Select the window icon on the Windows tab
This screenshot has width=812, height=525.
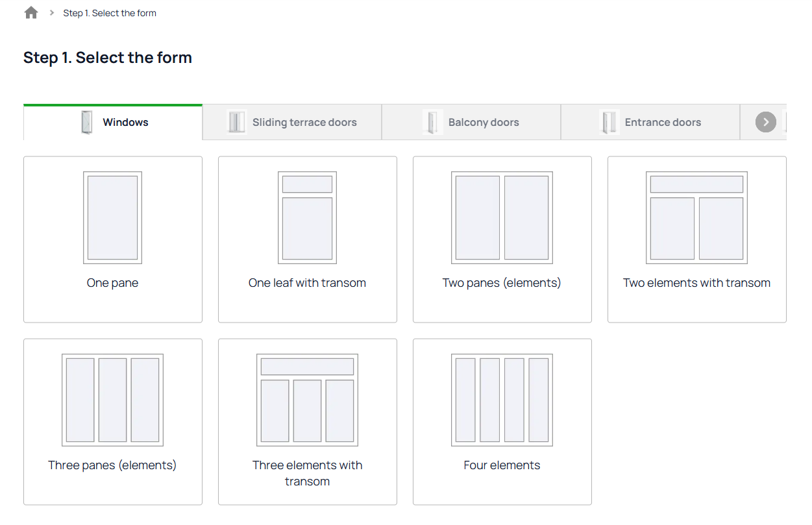[86, 121]
